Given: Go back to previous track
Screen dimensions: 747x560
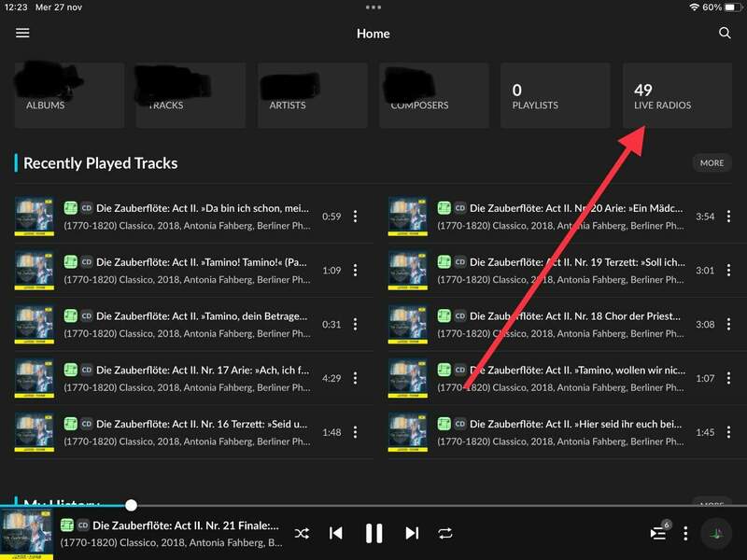Looking at the screenshot, I should coord(336,533).
